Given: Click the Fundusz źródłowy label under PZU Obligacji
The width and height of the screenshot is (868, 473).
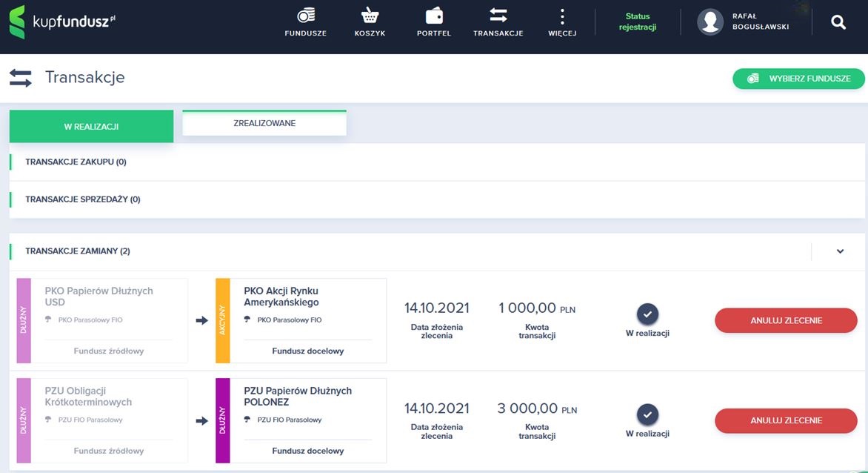Looking at the screenshot, I should (108, 451).
